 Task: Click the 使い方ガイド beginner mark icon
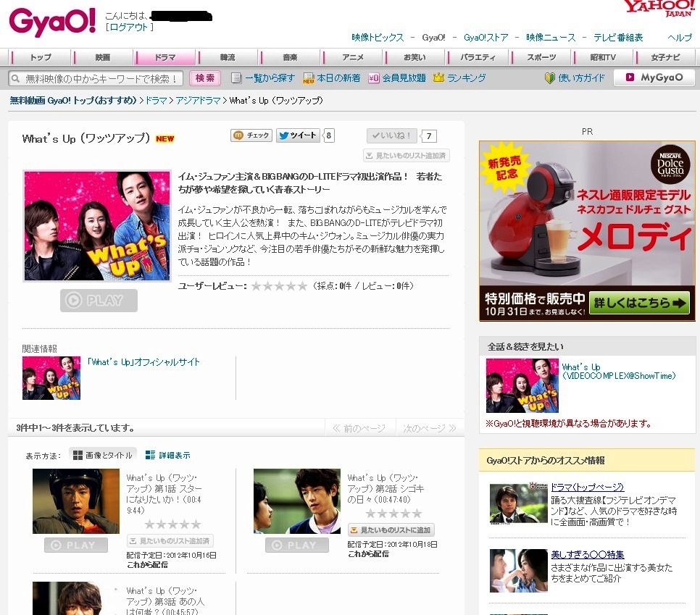pyautogui.click(x=549, y=78)
